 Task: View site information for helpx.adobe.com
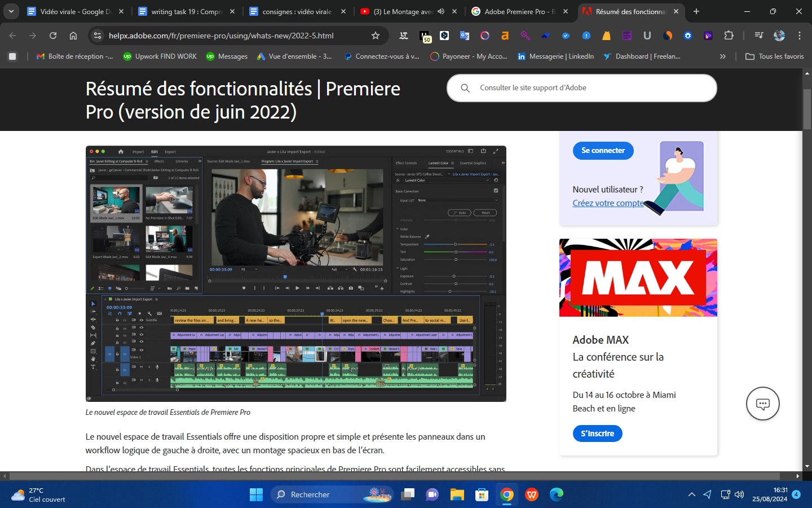(98, 36)
